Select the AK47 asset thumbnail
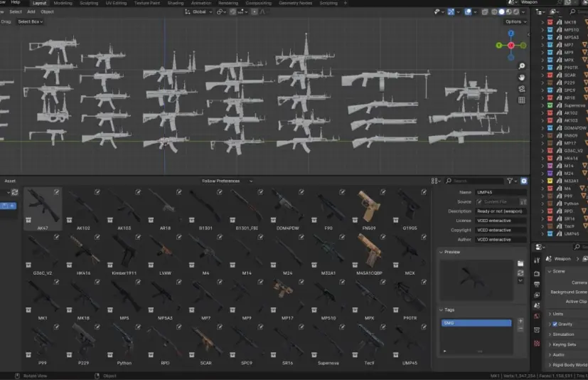This screenshot has height=380, width=588. (43, 209)
